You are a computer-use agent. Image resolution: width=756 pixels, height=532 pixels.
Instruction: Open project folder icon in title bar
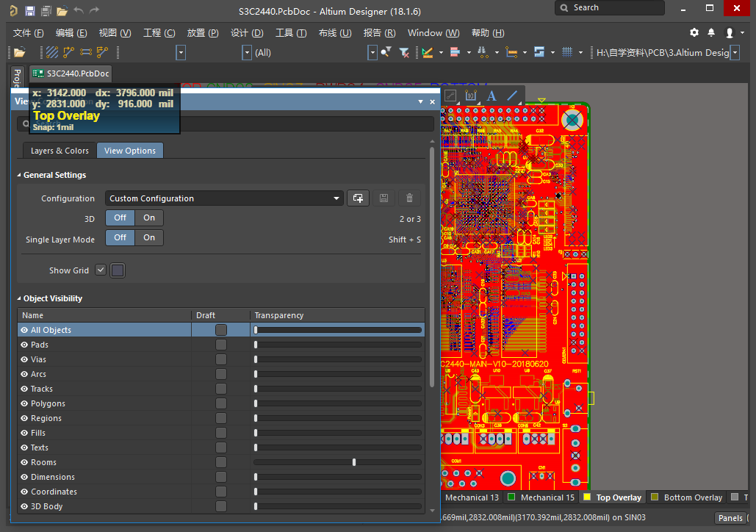tap(62, 10)
